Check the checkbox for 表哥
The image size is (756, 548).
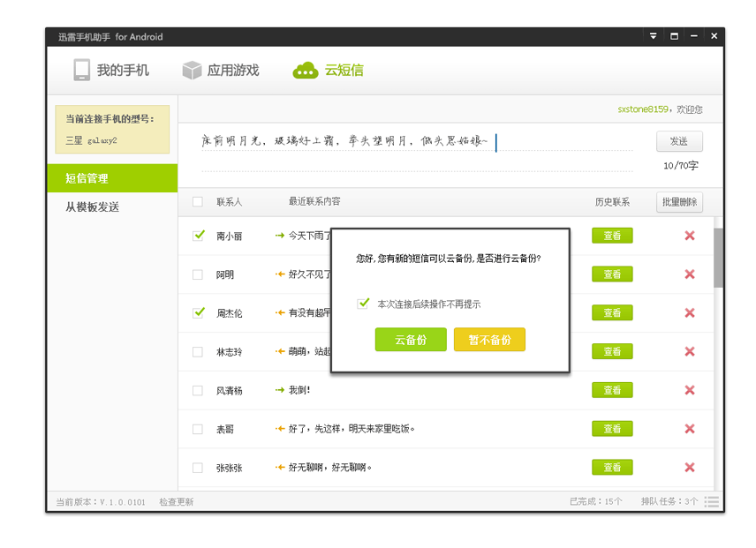[x=198, y=429]
